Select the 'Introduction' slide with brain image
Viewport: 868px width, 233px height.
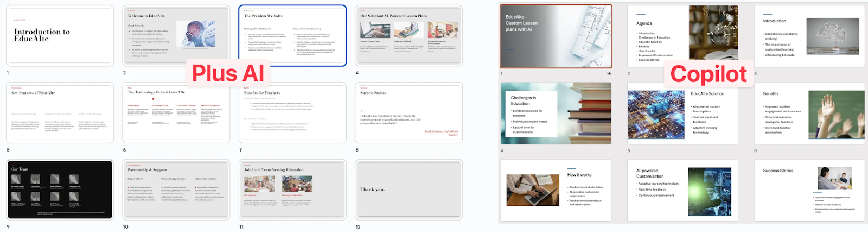click(x=809, y=36)
